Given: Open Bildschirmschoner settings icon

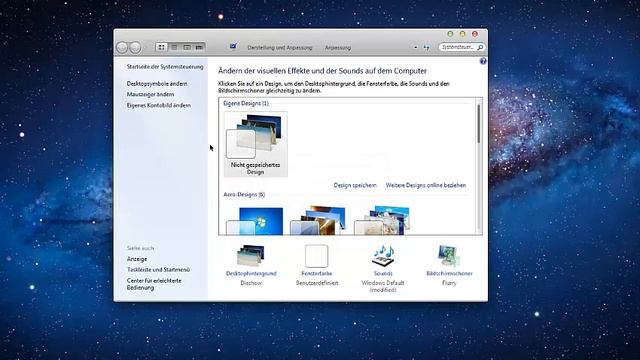Looking at the screenshot, I should pos(449,256).
